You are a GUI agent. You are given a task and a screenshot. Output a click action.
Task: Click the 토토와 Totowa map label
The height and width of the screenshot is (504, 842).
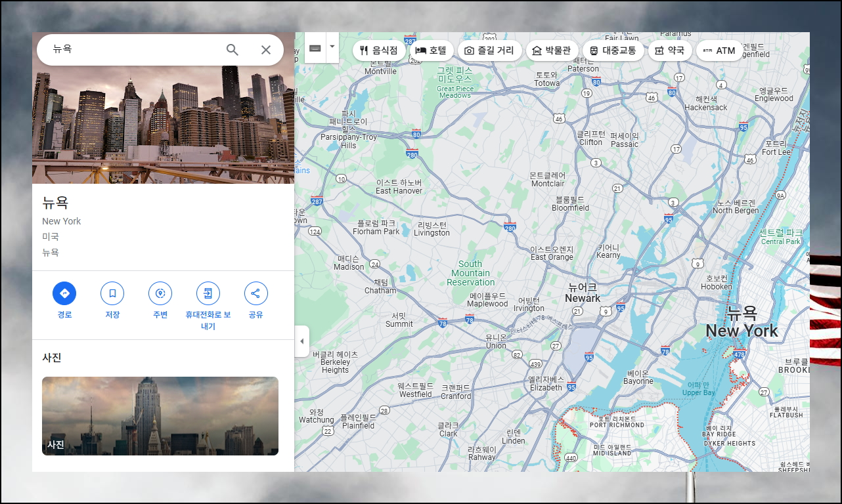point(547,79)
